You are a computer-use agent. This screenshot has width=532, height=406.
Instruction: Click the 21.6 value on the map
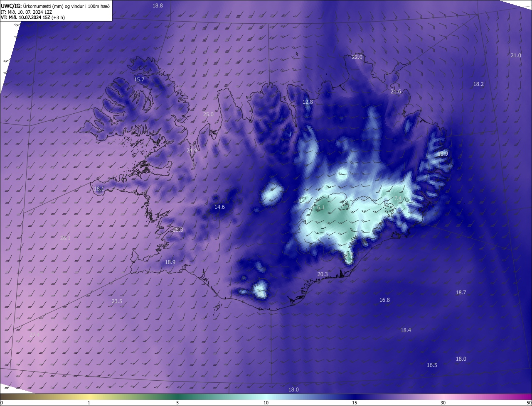[x=396, y=91]
